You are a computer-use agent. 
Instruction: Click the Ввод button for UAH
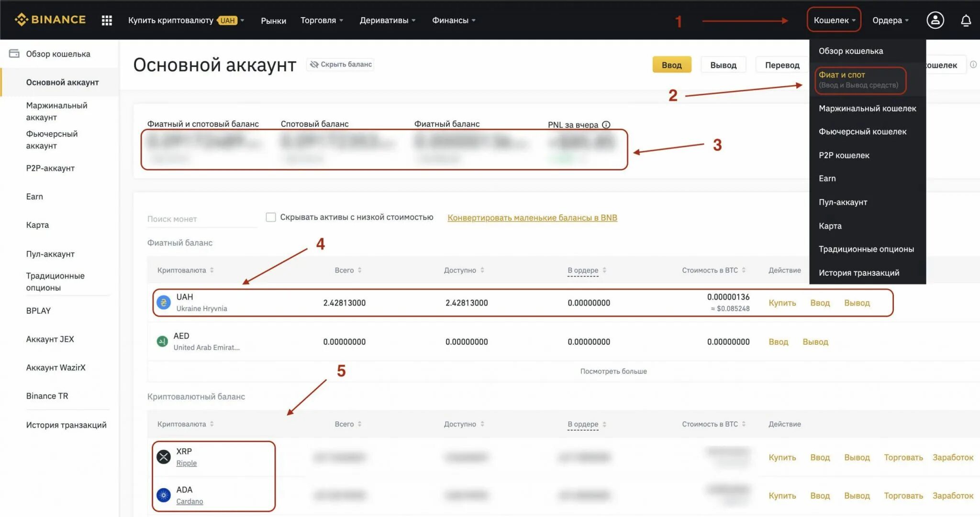[820, 302]
